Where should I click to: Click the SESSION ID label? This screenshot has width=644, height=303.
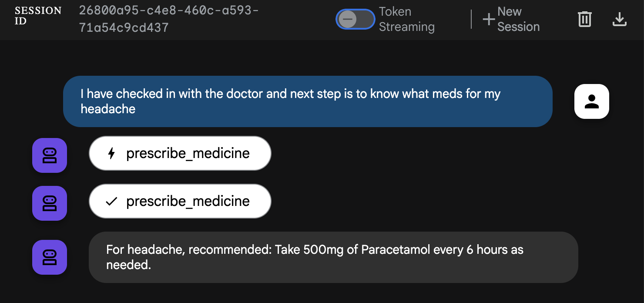tap(38, 16)
